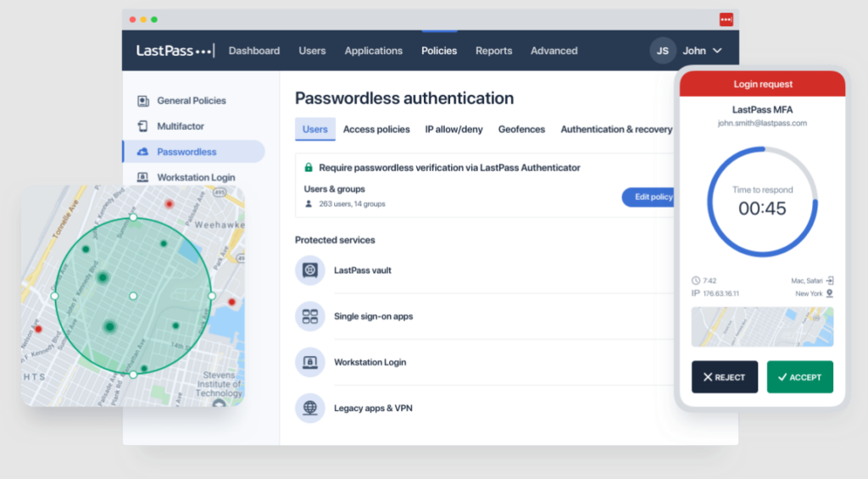The image size is (868, 479).
Task: Open the Advanced menu
Action: (554, 51)
